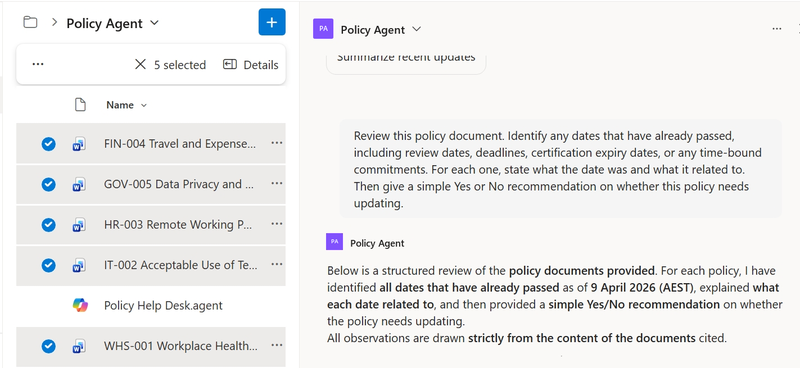Show more actions for HR-003 file
The width and height of the screenshot is (800, 368).
[x=277, y=224]
